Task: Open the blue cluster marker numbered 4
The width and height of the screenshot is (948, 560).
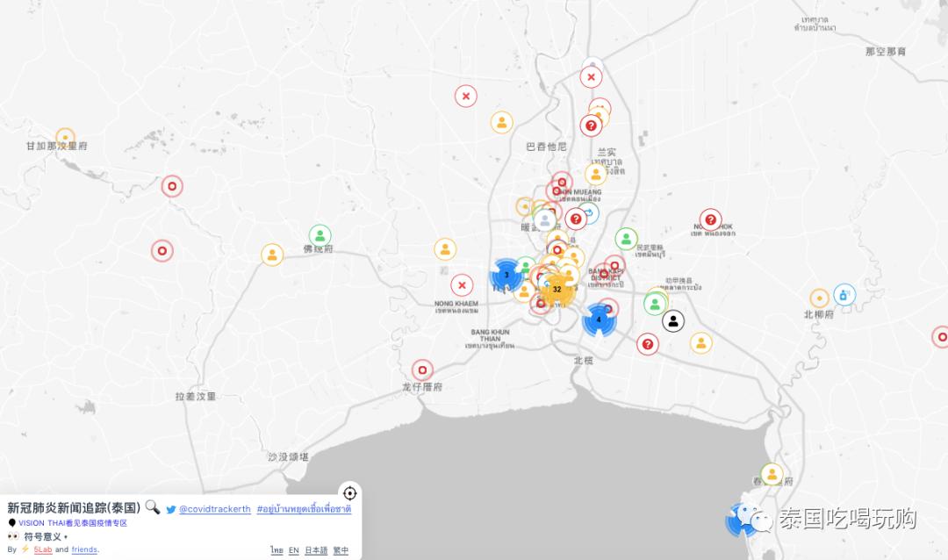Action: pyautogui.click(x=599, y=319)
